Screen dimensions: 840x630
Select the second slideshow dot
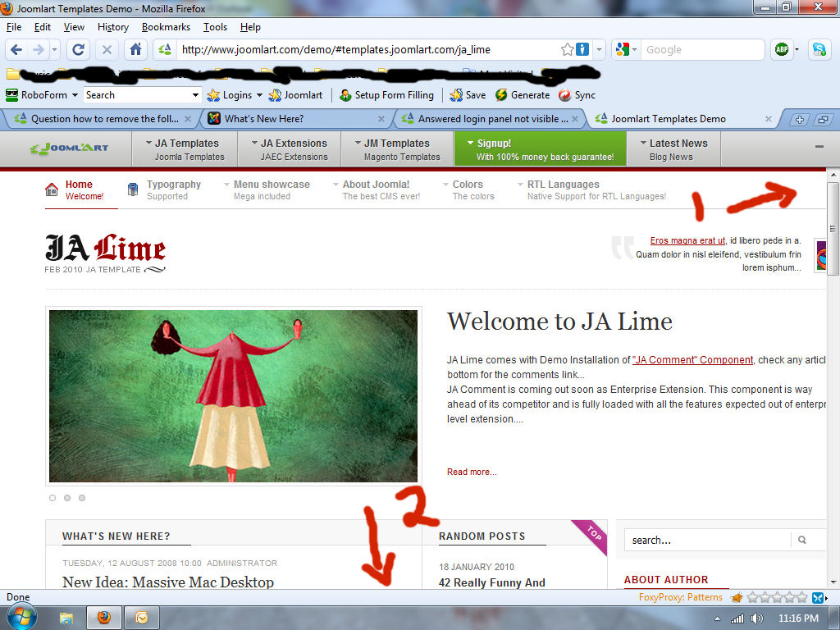67,498
